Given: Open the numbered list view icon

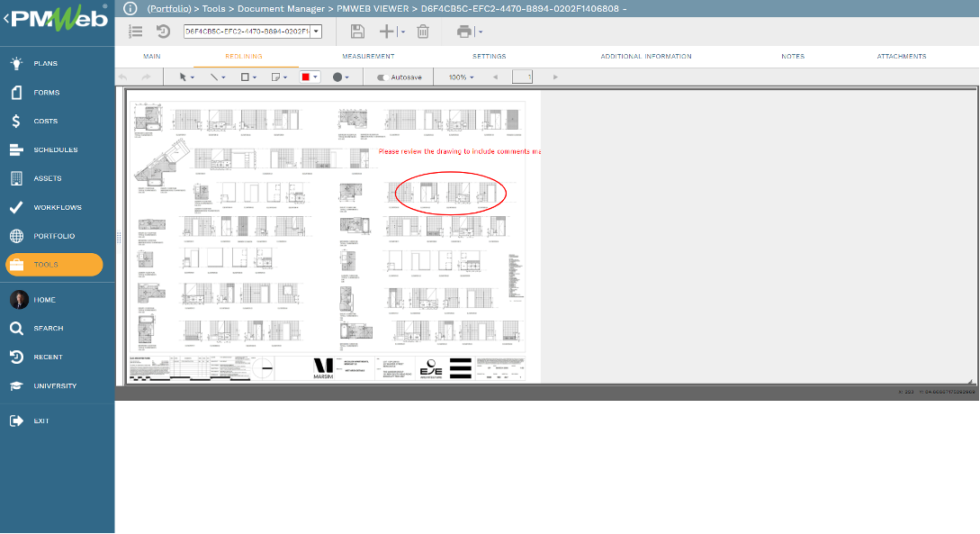Looking at the screenshot, I should (x=135, y=32).
